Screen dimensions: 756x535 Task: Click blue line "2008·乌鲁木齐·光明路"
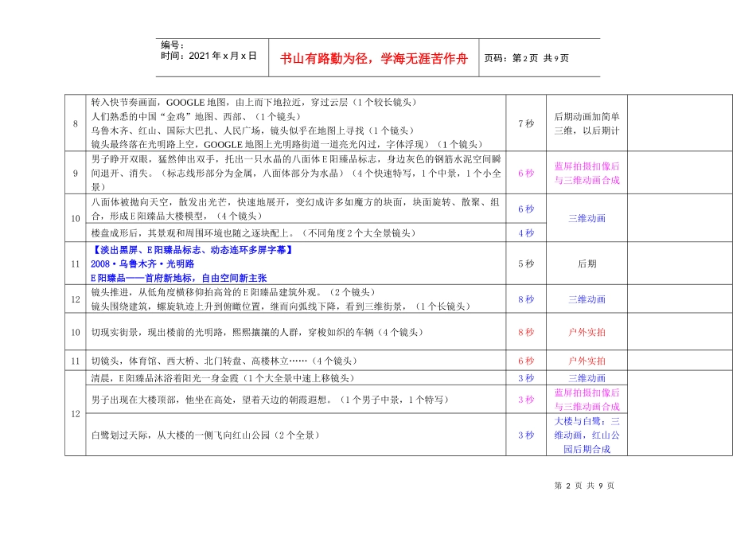[x=142, y=264]
